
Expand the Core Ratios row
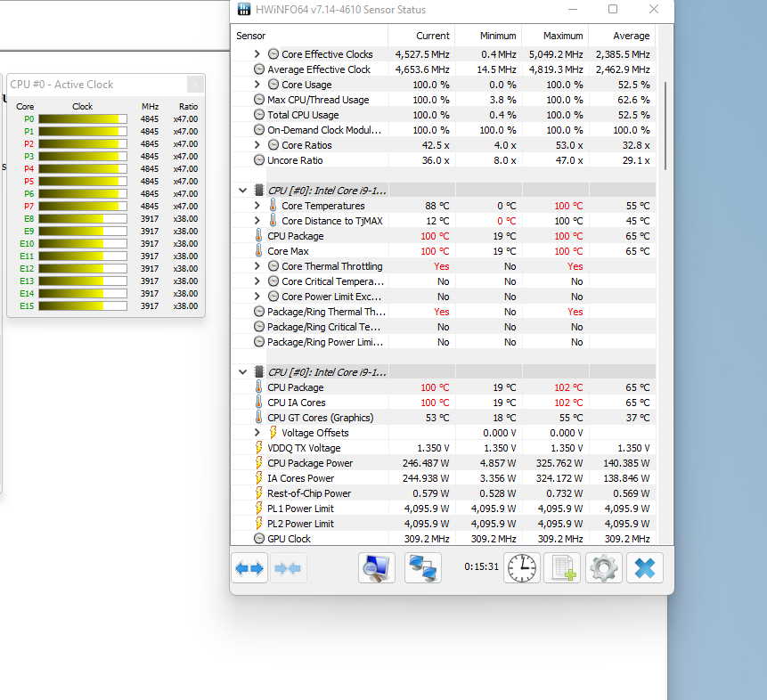(x=257, y=145)
